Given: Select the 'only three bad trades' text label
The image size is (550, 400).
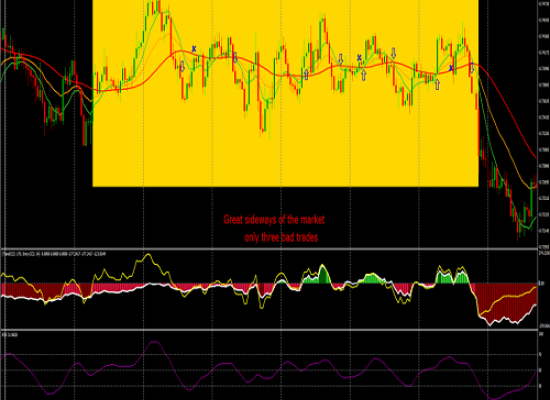Looking at the screenshot, I should coord(281,238).
